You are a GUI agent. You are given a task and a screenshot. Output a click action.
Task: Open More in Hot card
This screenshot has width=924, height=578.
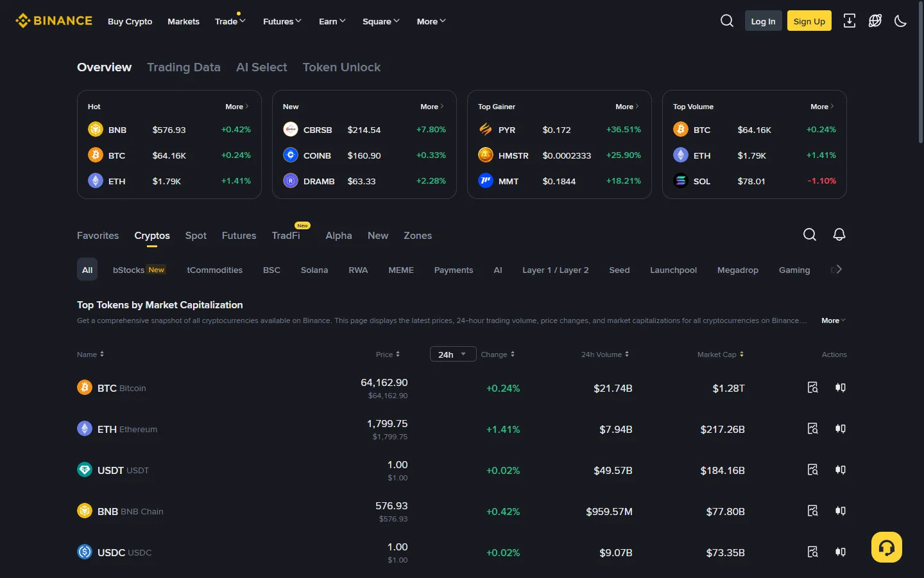click(x=237, y=107)
